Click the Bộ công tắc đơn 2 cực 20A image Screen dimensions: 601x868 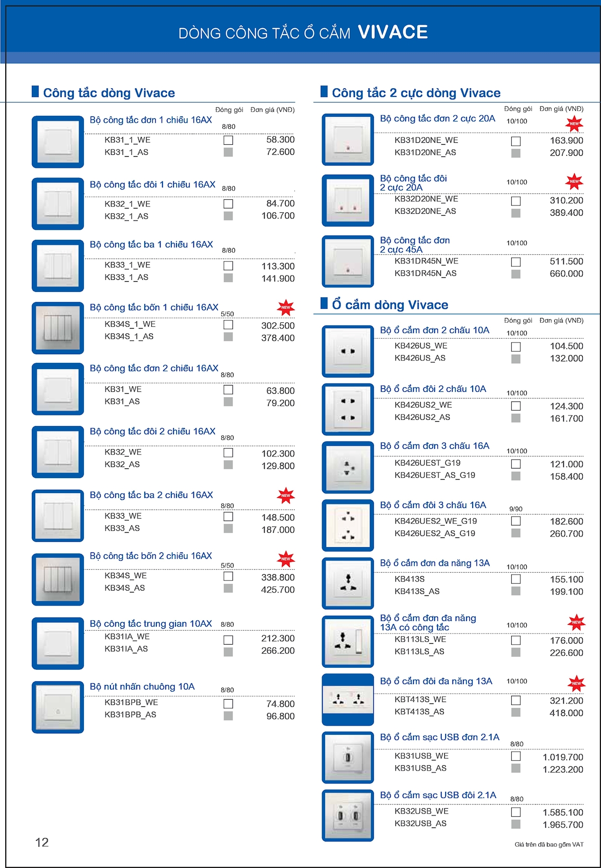[348, 139]
